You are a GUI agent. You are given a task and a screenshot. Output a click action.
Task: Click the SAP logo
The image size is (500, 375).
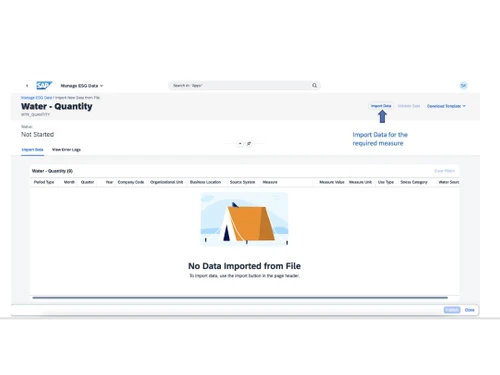[x=44, y=86]
